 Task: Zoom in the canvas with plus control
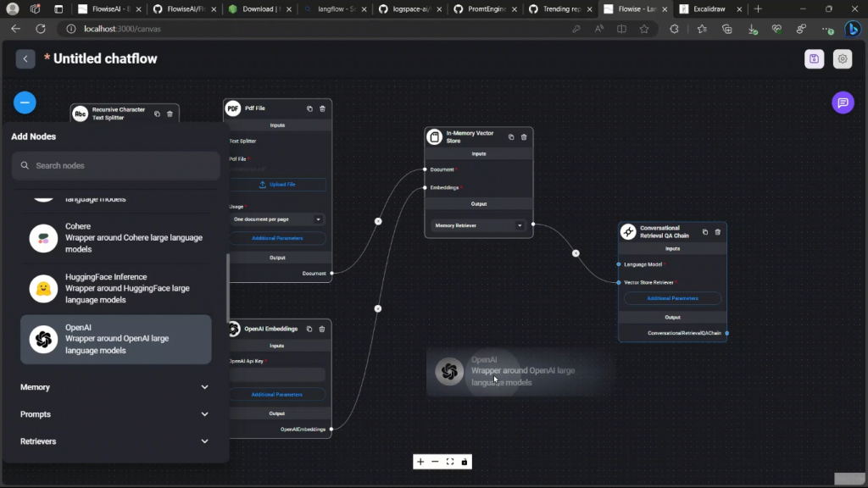click(420, 462)
